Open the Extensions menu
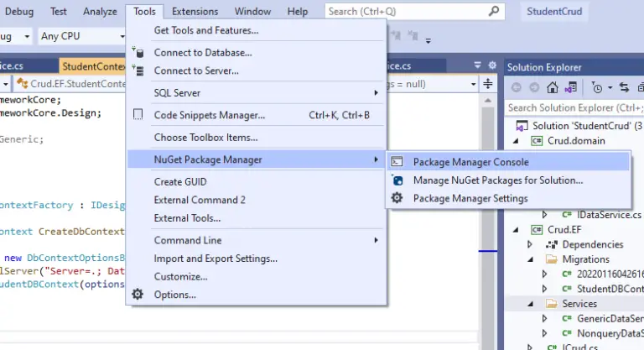644x350 pixels. tap(195, 12)
